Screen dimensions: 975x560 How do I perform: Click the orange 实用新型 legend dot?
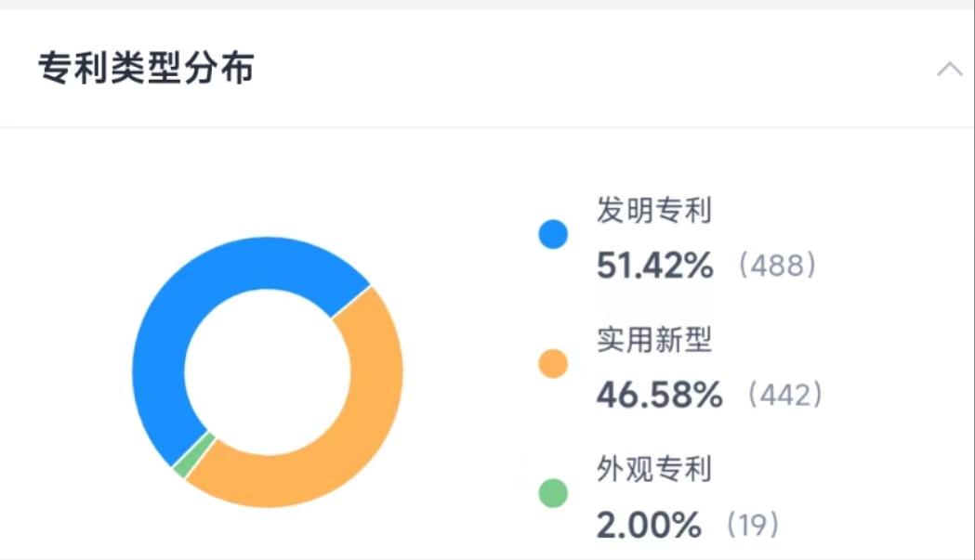pos(553,364)
